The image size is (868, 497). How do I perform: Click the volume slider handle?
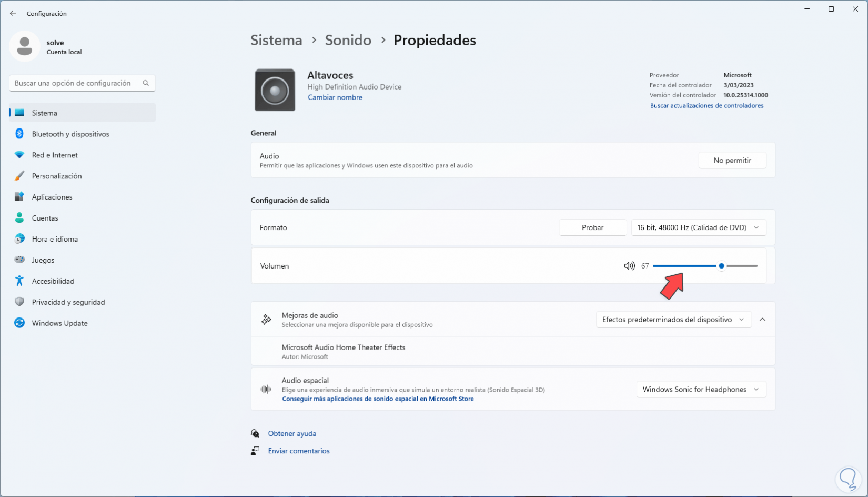tap(721, 266)
